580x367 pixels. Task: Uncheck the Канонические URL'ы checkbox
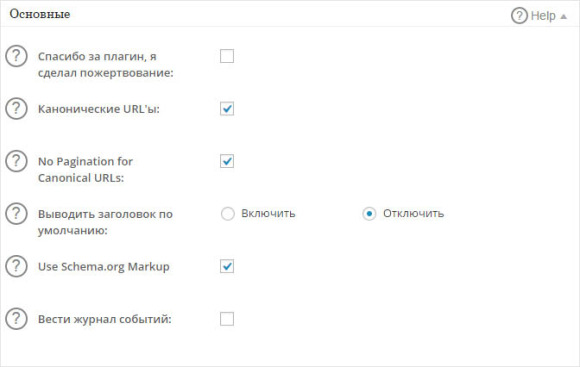click(x=227, y=109)
